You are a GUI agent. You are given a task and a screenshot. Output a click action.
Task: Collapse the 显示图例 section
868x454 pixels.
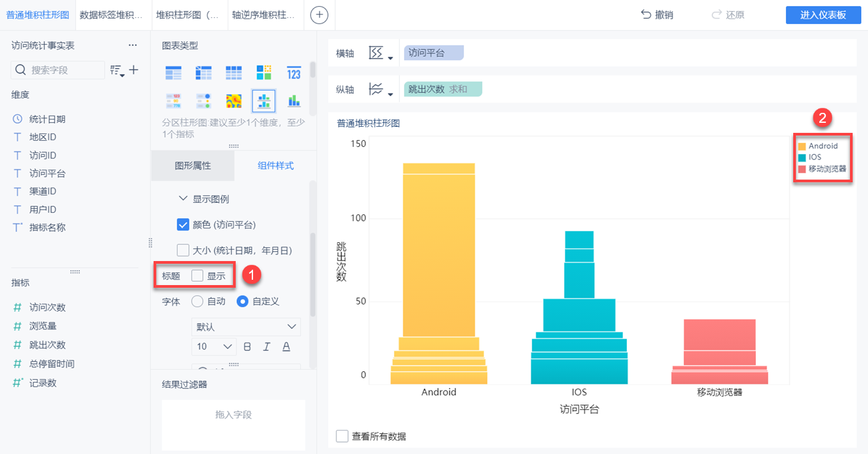coord(183,199)
